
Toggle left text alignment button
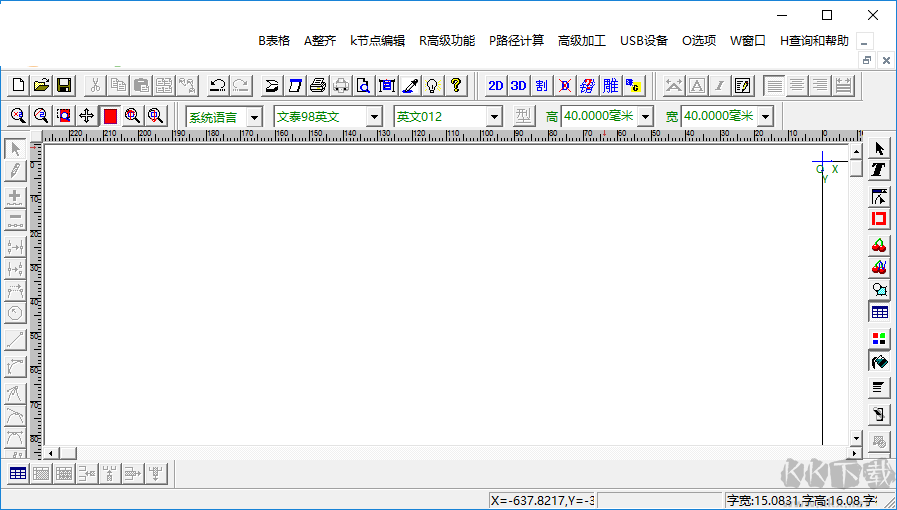[774, 86]
